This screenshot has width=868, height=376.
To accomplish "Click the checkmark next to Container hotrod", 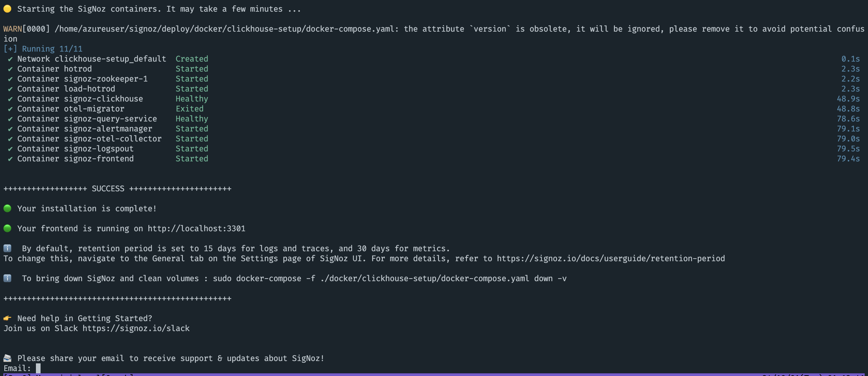I will (10, 69).
